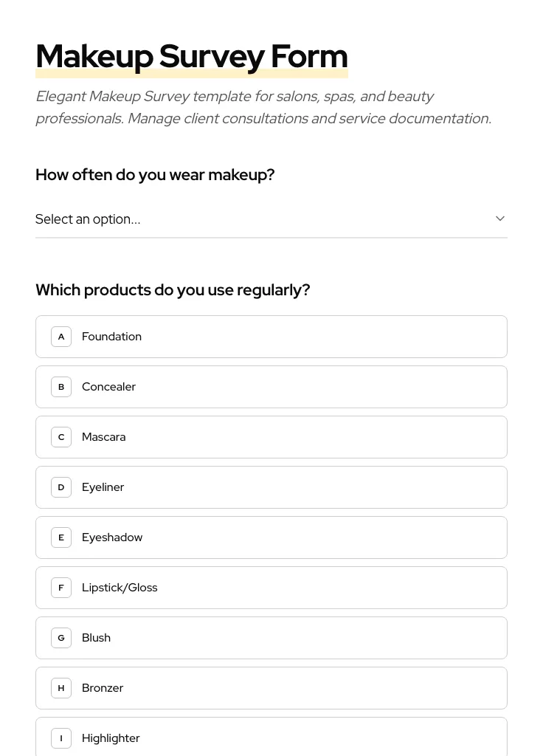Select the Eyeshadow answer row

271,537
